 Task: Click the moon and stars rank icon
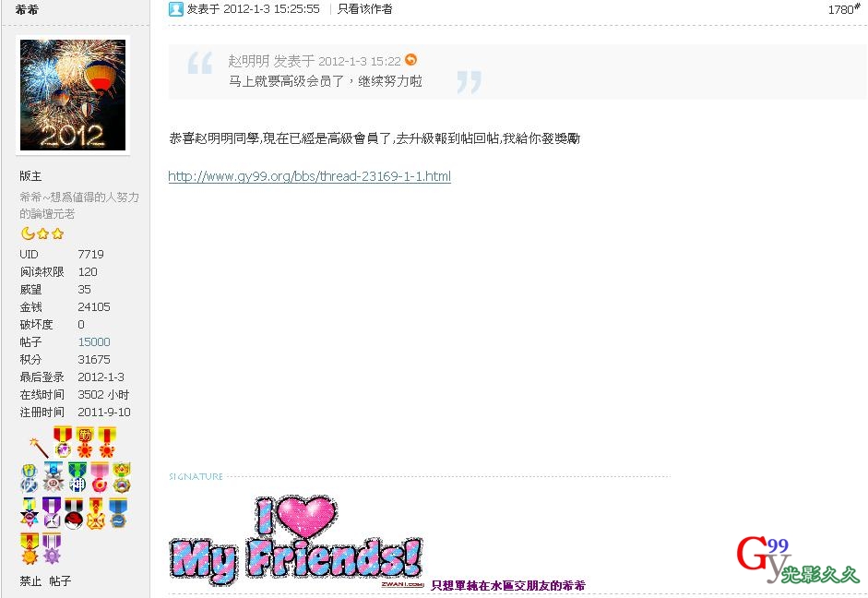(x=42, y=233)
